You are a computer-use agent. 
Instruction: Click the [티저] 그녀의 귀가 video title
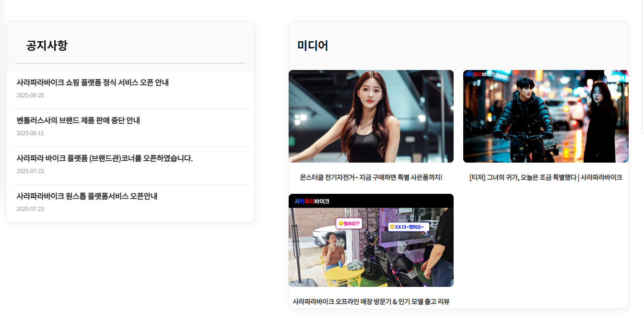click(x=545, y=177)
